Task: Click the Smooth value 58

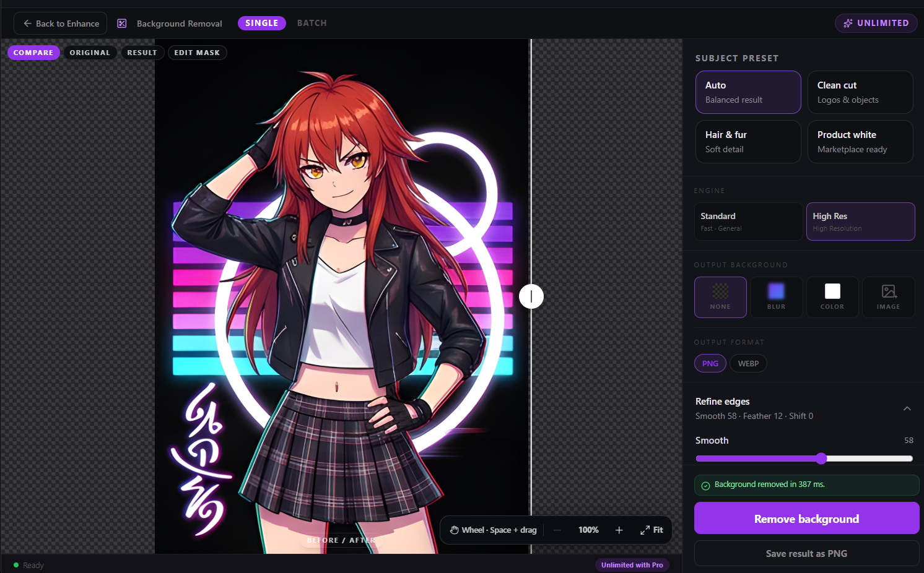Action: point(909,441)
